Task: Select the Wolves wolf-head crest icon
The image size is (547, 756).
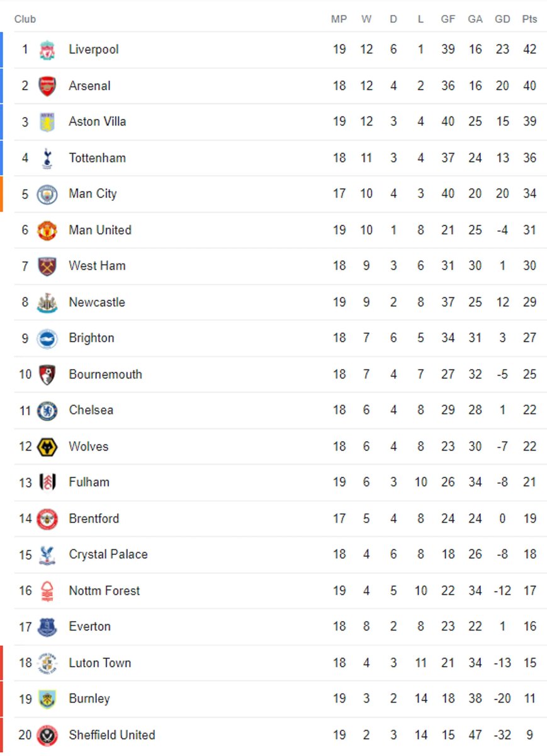Action: [47, 447]
